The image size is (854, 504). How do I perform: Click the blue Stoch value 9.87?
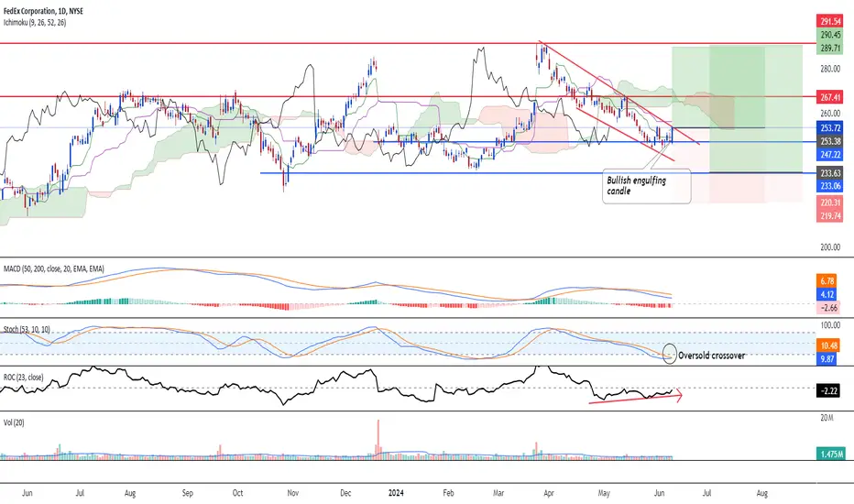coord(827,358)
